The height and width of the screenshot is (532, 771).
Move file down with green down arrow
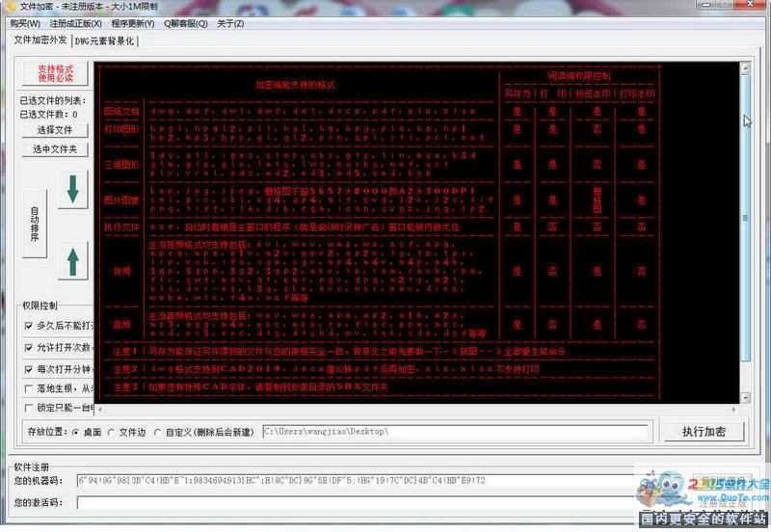coord(73,189)
